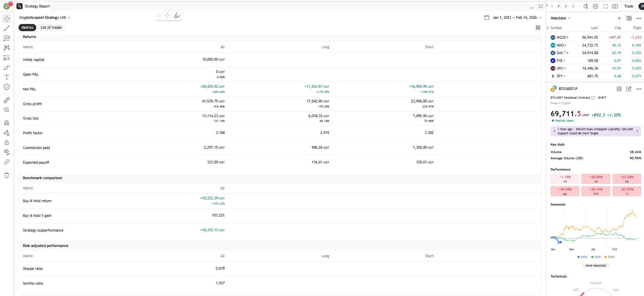Click Net P&L value +28,425.52

click(x=212, y=87)
